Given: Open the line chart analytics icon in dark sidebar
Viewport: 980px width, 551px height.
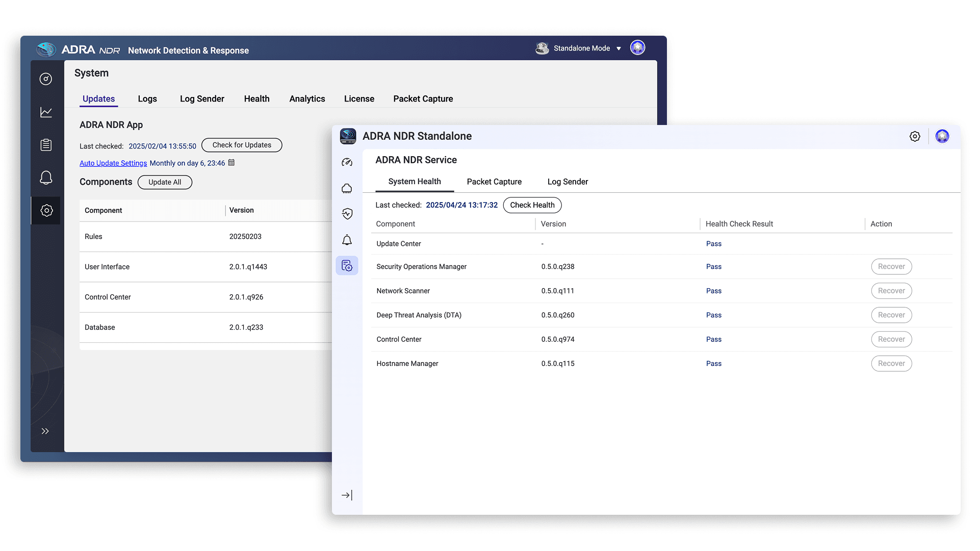Looking at the screenshot, I should point(46,112).
